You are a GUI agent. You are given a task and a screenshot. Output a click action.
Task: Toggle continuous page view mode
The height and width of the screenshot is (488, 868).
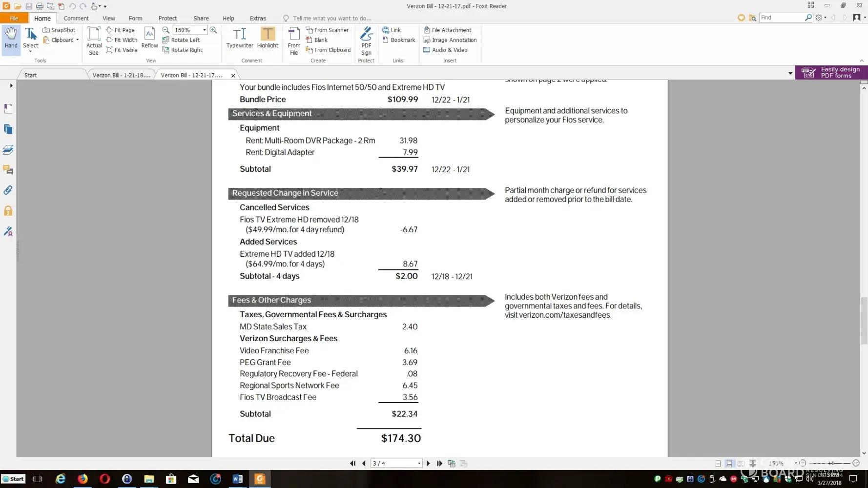(729, 463)
